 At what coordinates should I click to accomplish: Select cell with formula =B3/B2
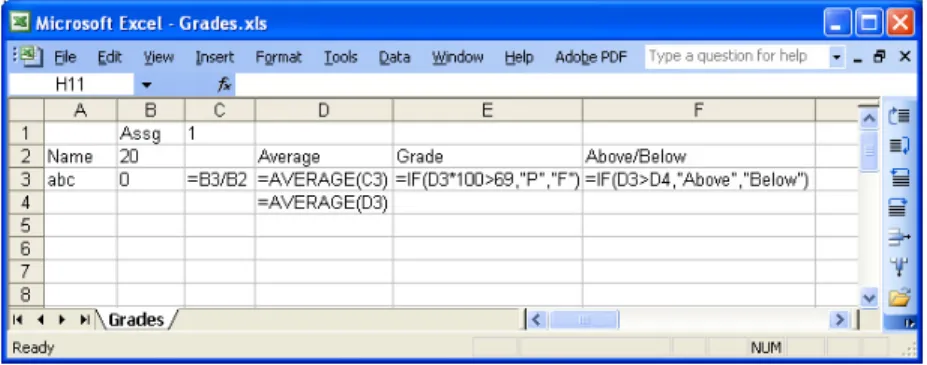[x=220, y=179]
